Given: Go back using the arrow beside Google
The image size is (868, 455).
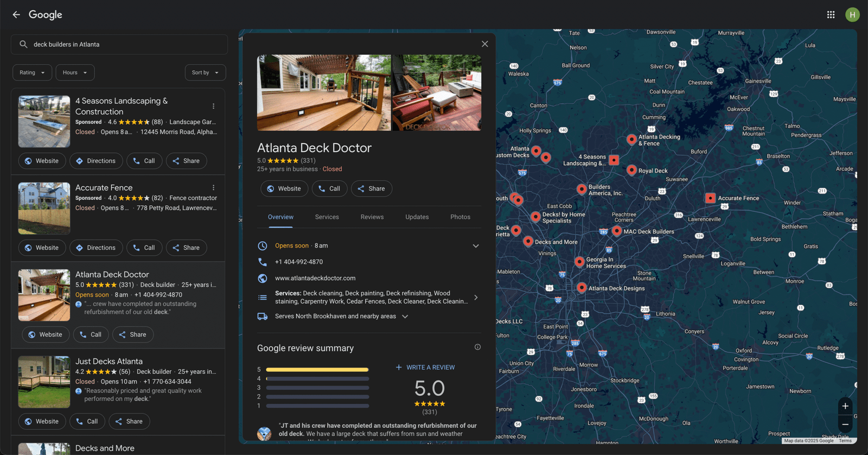Looking at the screenshot, I should tap(16, 15).
